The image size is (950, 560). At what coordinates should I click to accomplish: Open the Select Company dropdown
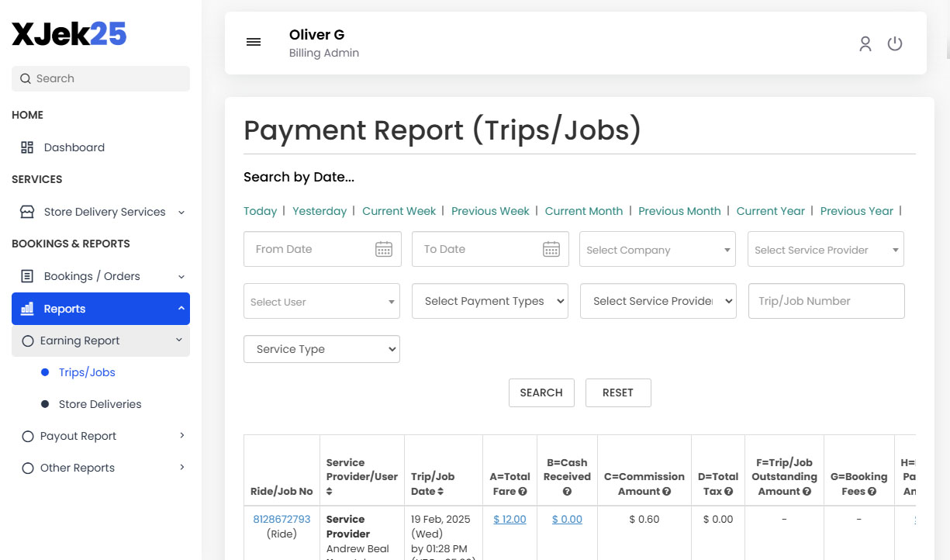657,249
